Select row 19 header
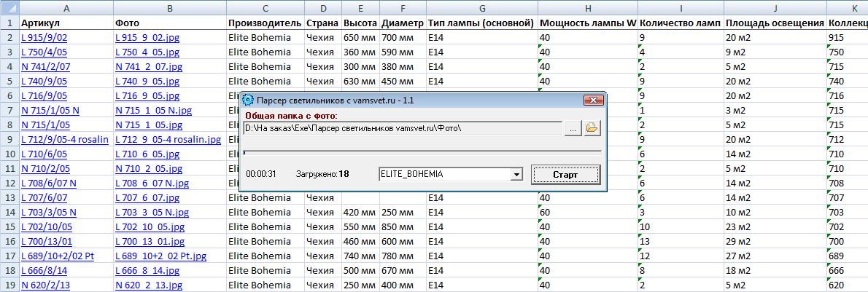Screen dimensions: 868x292 click(x=9, y=285)
